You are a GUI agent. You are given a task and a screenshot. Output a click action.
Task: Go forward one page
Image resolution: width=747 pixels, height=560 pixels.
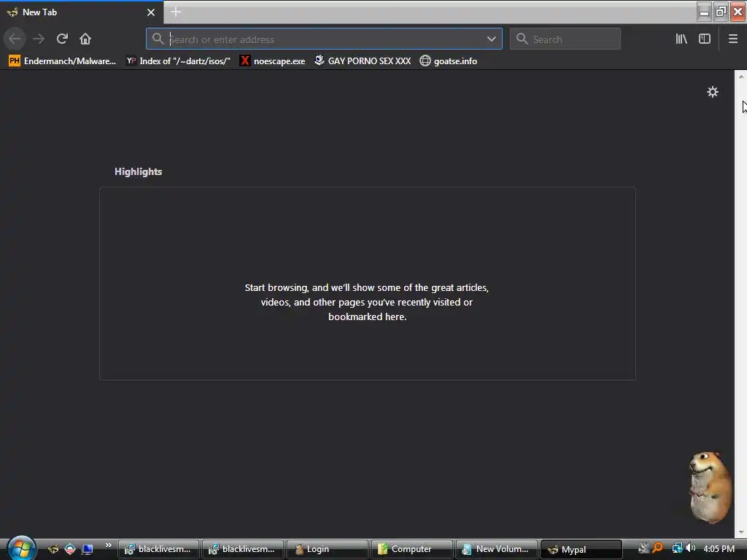[39, 39]
